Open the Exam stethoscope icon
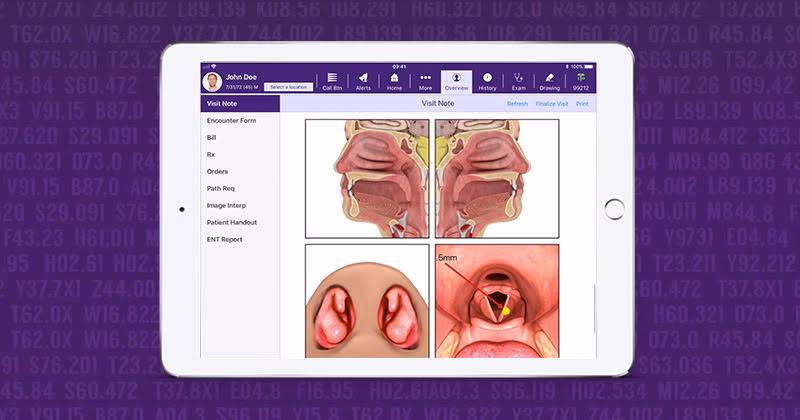This screenshot has width=800, height=420. pos(518,81)
